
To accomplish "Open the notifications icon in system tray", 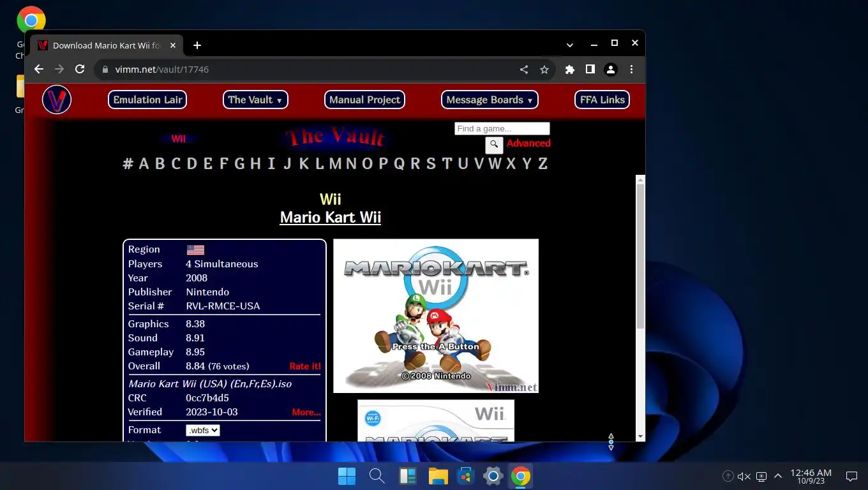I will tap(851, 476).
